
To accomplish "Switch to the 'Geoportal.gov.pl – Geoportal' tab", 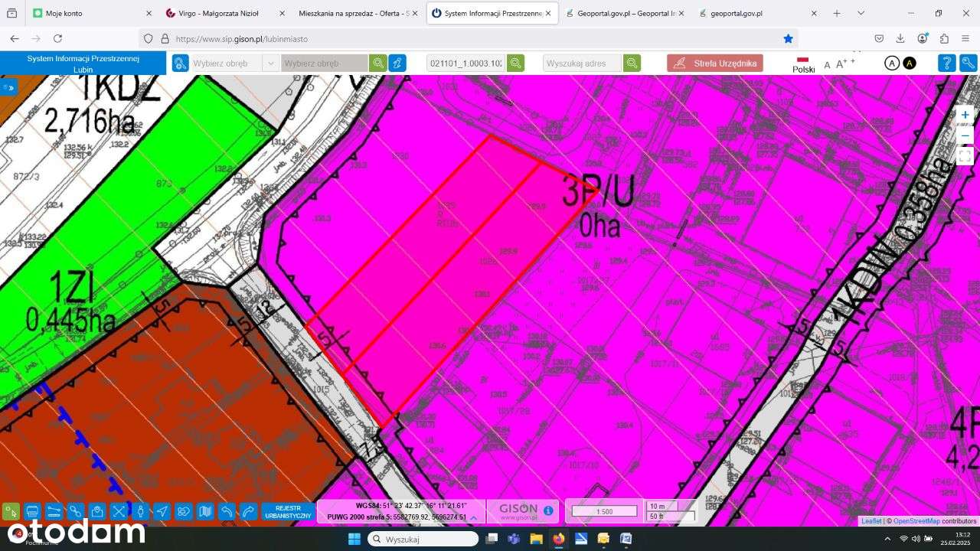I will point(625,13).
